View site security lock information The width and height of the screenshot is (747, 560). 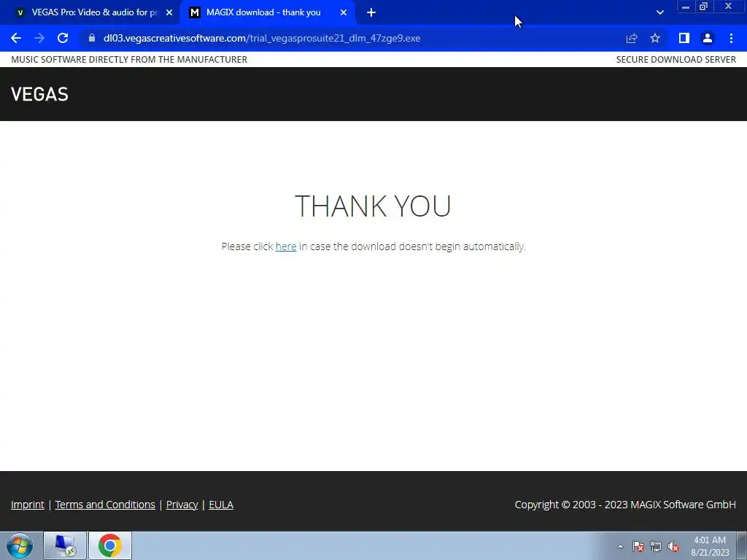tap(92, 38)
